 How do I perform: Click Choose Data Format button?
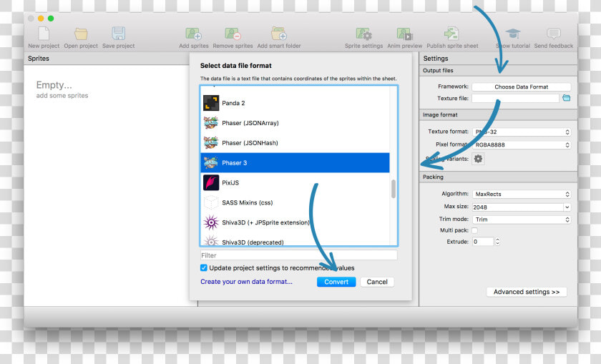tap(522, 87)
